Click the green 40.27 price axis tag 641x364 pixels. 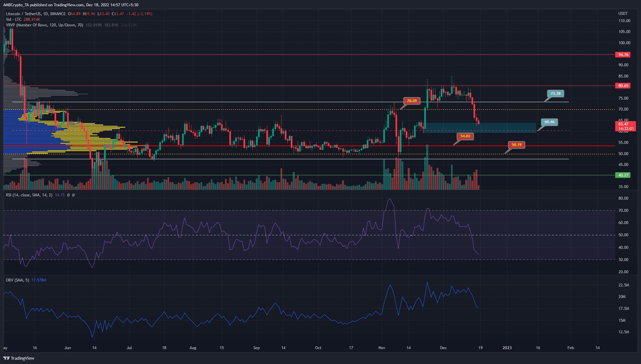click(x=623, y=175)
